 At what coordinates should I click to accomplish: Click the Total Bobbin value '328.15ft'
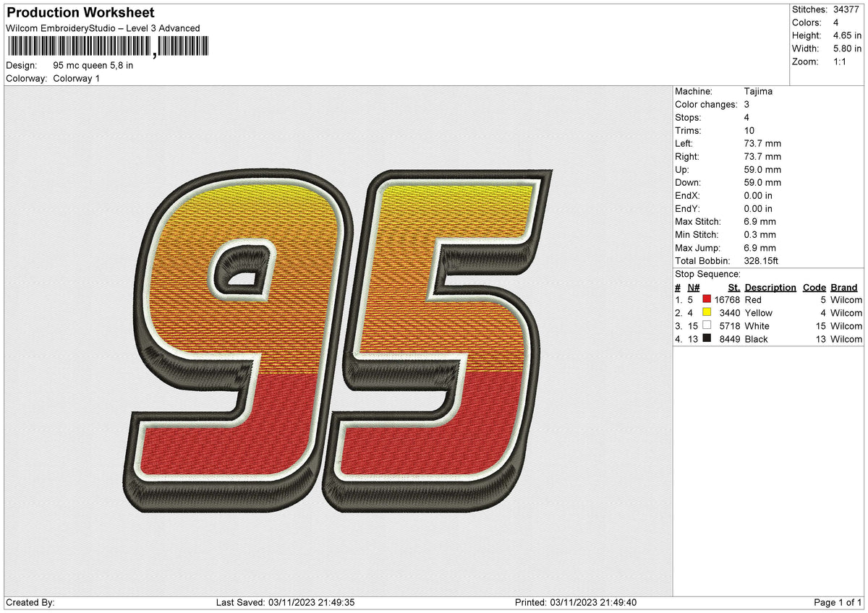coord(761,260)
